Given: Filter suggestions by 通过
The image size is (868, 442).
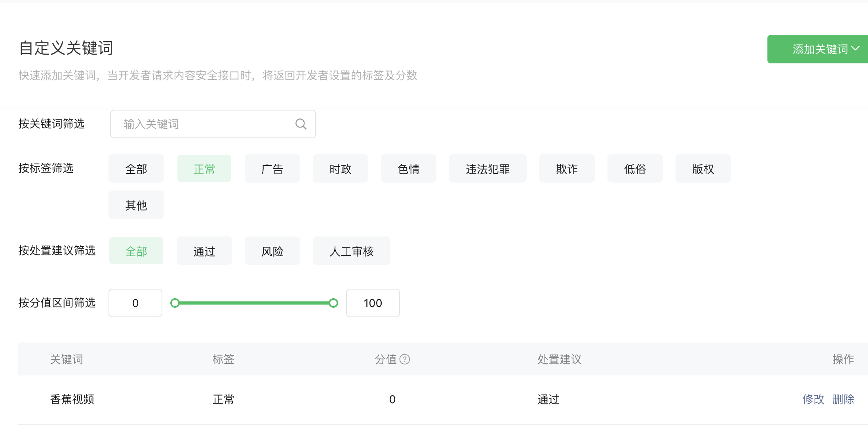Looking at the screenshot, I should pyautogui.click(x=204, y=251).
